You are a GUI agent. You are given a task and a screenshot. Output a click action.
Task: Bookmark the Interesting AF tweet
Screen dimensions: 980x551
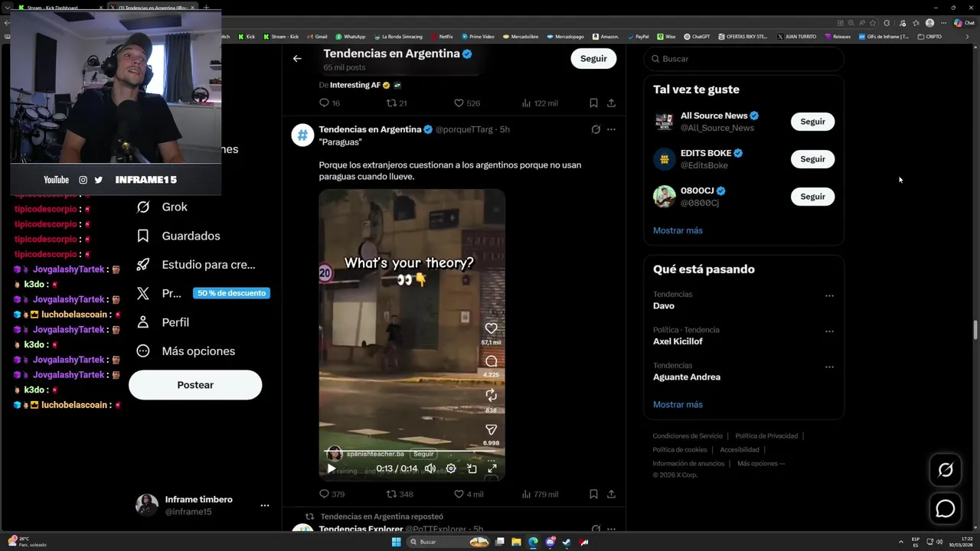coord(593,103)
